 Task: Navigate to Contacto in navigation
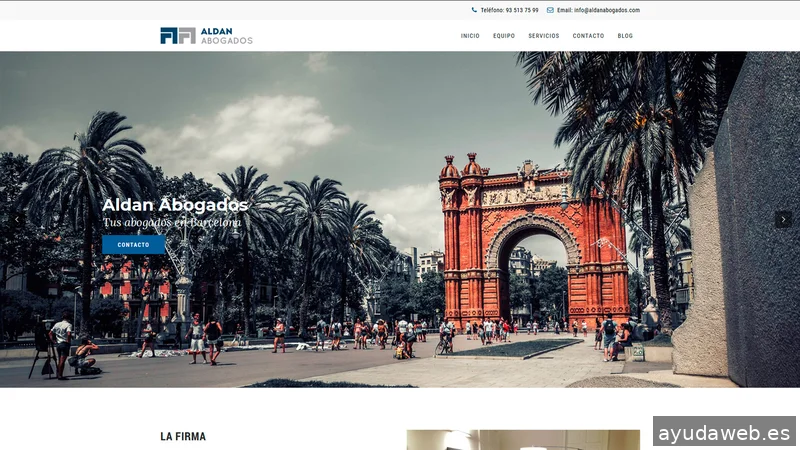(588, 36)
